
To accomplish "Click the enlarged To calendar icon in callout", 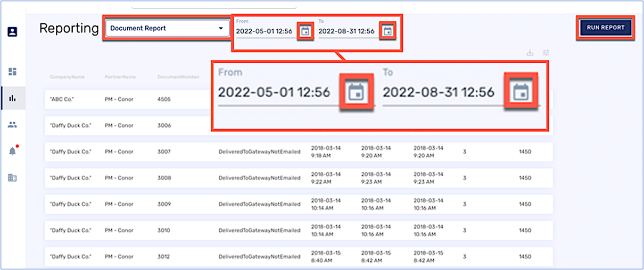I will tap(521, 92).
